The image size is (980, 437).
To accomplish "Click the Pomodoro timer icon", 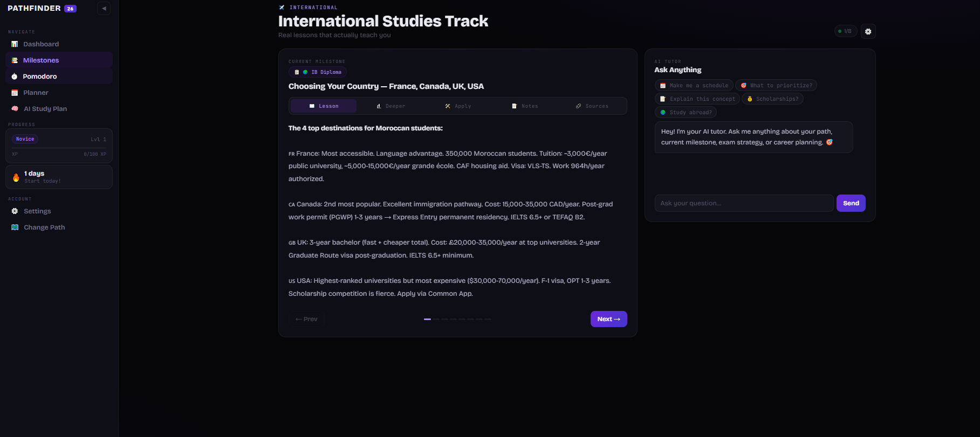I will tap(15, 77).
